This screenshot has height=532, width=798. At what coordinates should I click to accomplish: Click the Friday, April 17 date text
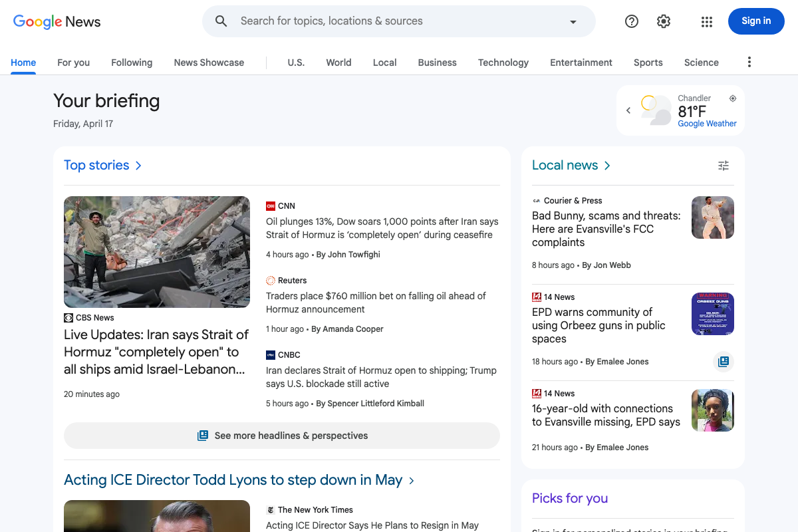pyautogui.click(x=83, y=124)
